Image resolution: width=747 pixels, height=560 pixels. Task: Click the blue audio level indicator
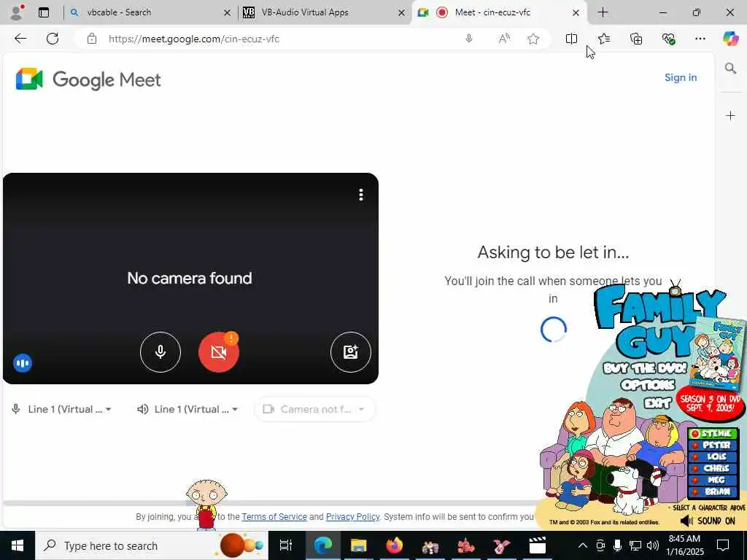23,363
